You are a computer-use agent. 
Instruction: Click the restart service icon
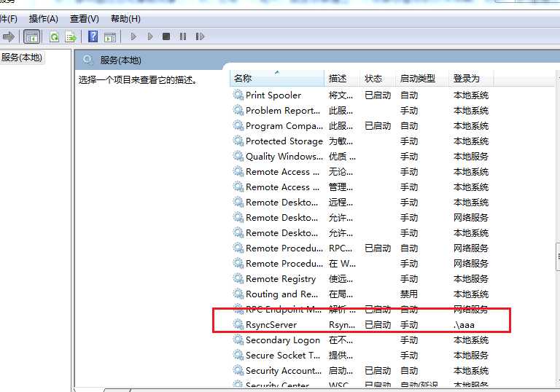click(x=200, y=36)
